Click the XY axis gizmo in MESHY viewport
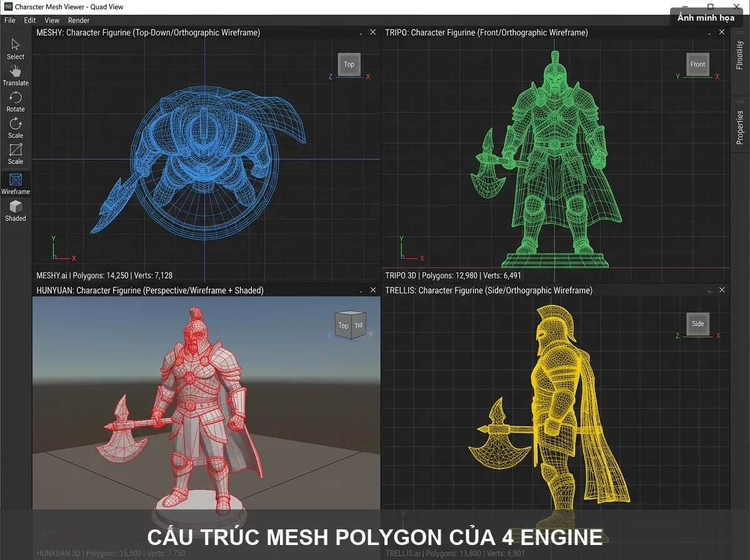The image size is (750, 560). tap(62, 249)
